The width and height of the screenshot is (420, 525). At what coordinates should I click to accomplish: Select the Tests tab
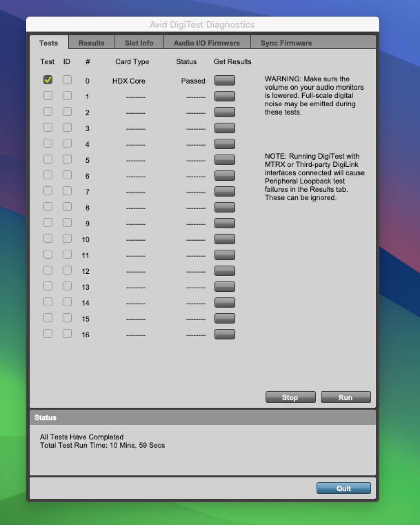pyautogui.click(x=49, y=43)
